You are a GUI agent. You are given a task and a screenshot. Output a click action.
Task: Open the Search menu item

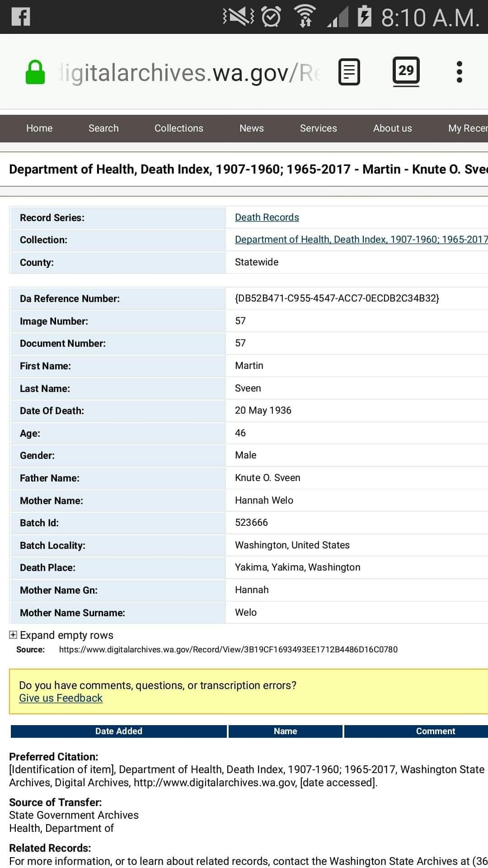pyautogui.click(x=103, y=128)
